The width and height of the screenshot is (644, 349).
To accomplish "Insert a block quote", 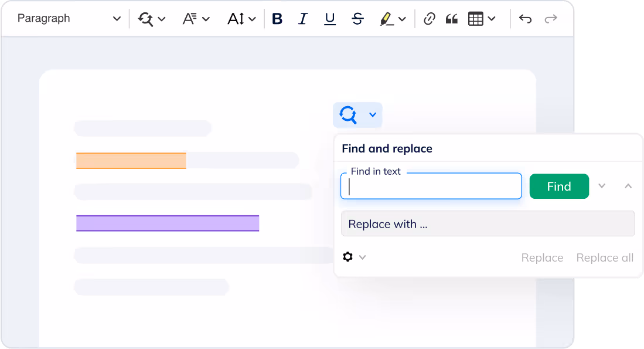I will click(451, 19).
